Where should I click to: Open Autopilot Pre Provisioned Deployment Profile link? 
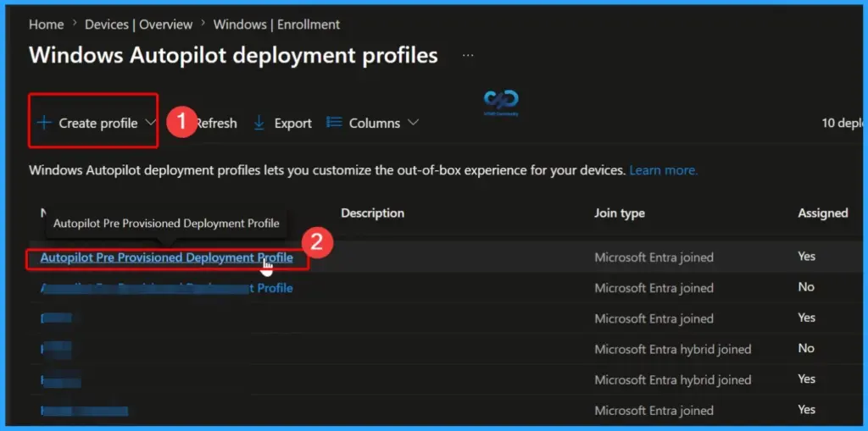point(167,257)
